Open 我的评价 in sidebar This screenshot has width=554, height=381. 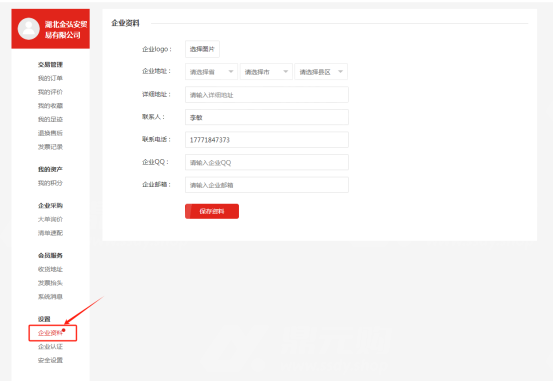coord(50,92)
